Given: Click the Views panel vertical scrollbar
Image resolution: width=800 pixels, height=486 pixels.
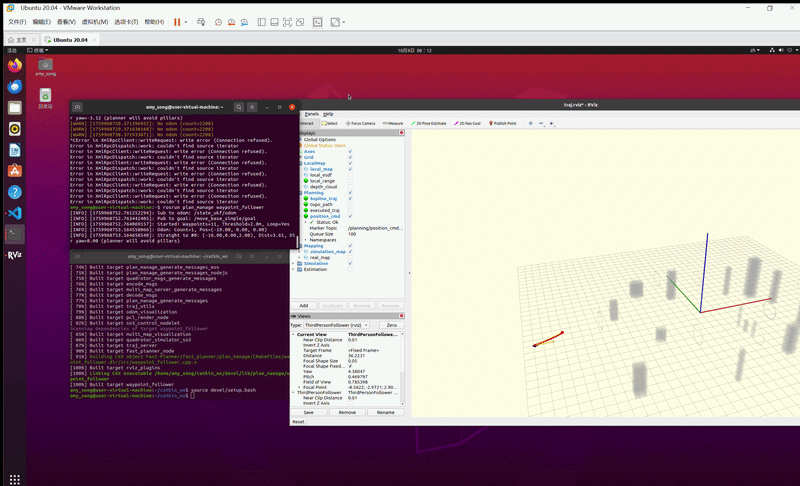Looking at the screenshot, I should (402, 368).
